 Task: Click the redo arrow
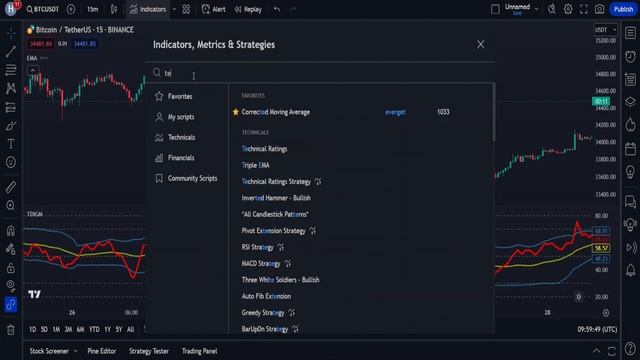(x=293, y=9)
